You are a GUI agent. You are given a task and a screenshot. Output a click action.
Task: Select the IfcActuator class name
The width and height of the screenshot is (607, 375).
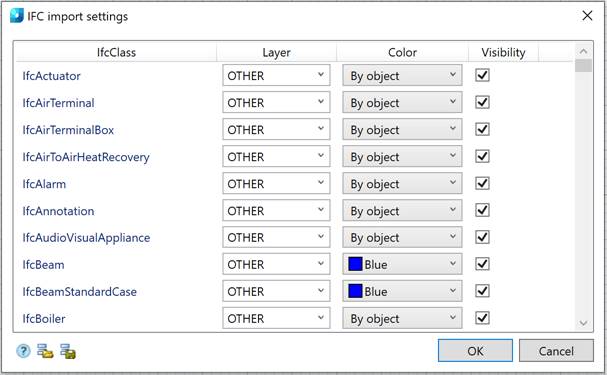tap(51, 75)
